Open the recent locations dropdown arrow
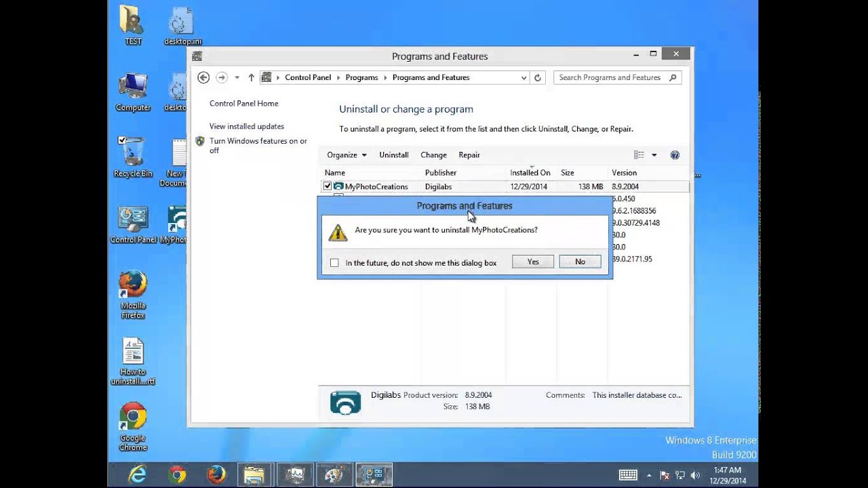This screenshot has height=488, width=868. [x=237, y=78]
